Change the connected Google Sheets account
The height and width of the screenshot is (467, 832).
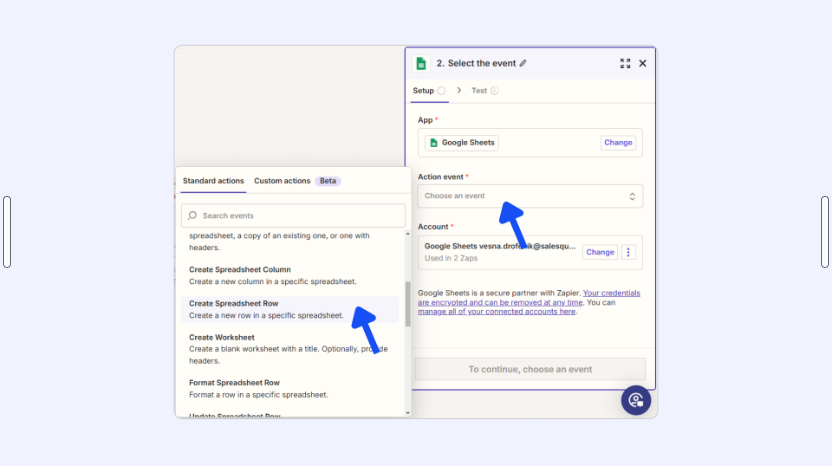pyautogui.click(x=600, y=252)
